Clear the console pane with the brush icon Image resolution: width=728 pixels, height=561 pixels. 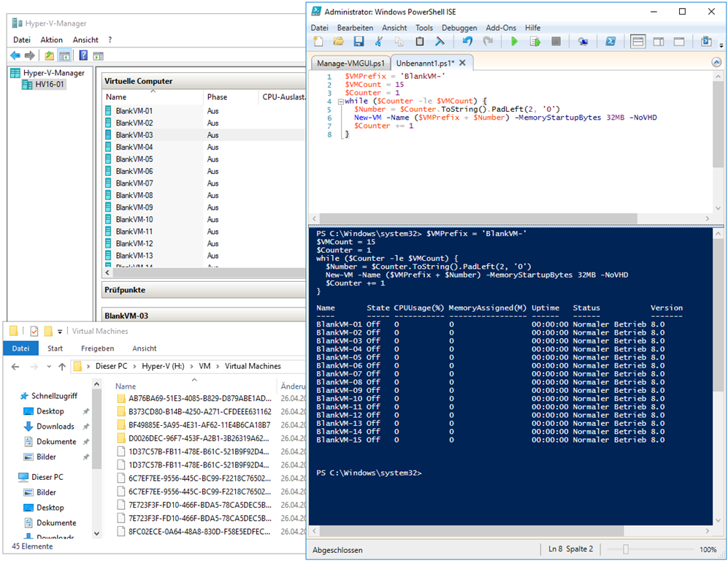[440, 42]
